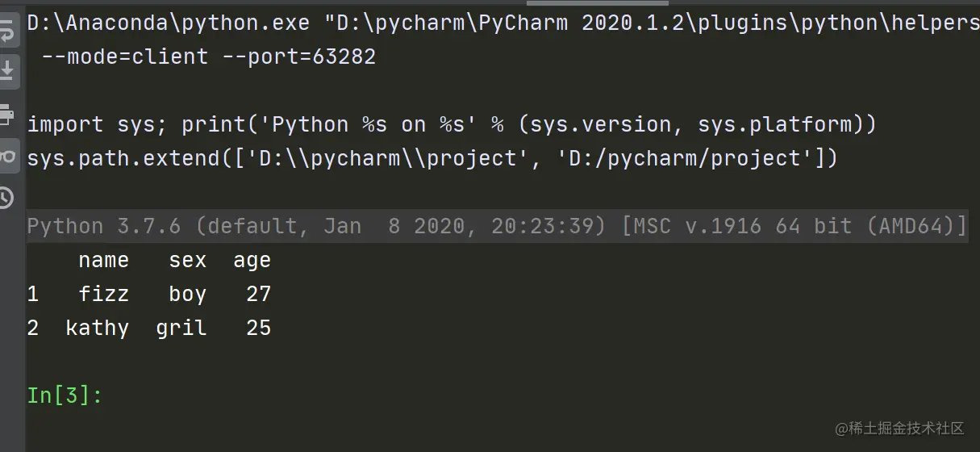The height and width of the screenshot is (452, 980).
Task: Click the age value 25
Action: (258, 328)
